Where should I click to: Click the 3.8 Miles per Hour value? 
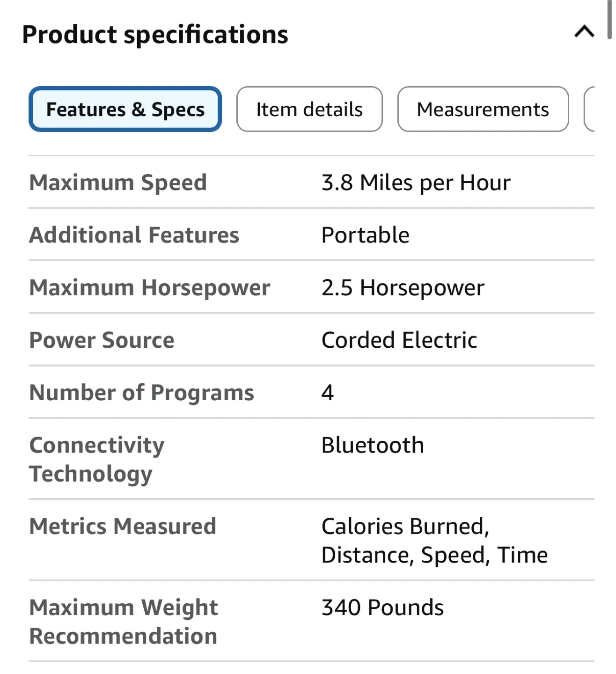pyautogui.click(x=416, y=182)
